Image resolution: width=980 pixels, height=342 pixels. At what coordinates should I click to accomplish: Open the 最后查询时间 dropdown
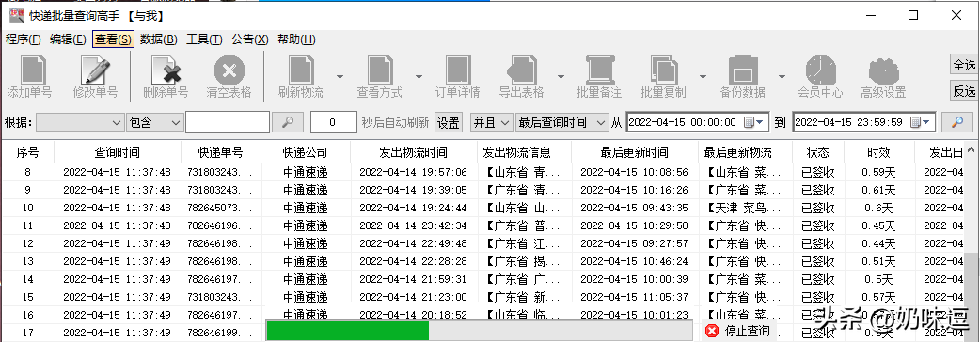tap(561, 122)
